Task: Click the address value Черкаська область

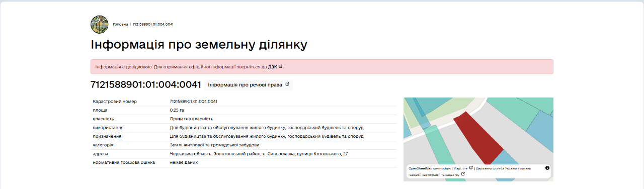Action: click(x=259, y=153)
